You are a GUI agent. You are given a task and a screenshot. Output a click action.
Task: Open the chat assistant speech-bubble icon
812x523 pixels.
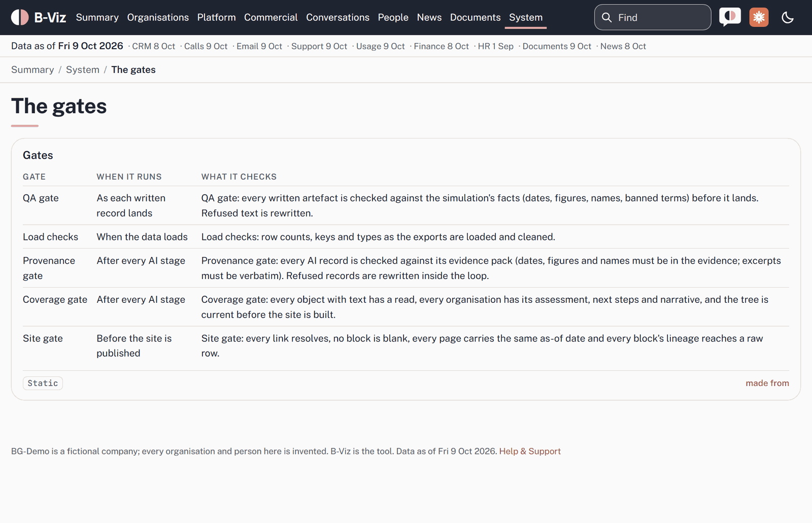pyautogui.click(x=730, y=17)
